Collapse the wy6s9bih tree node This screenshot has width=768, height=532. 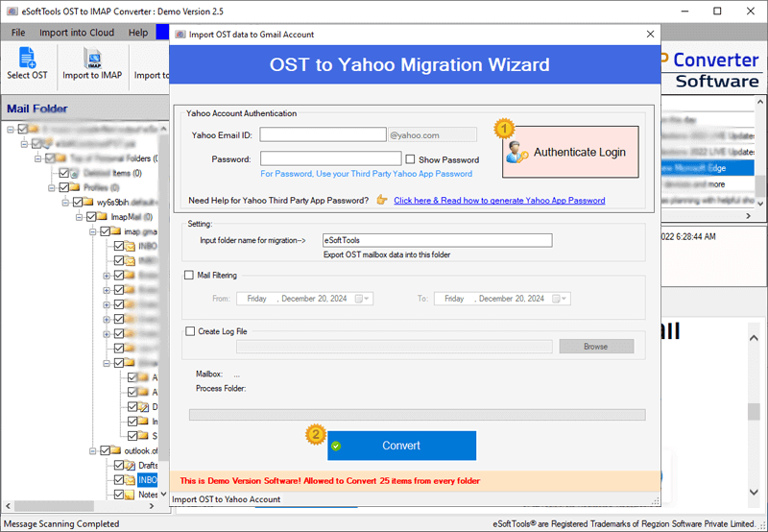[65, 202]
